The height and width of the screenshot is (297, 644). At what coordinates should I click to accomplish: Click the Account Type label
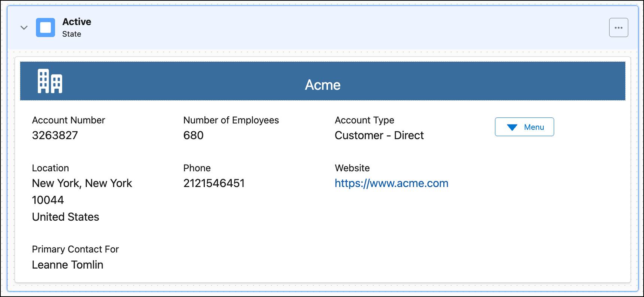pos(364,120)
